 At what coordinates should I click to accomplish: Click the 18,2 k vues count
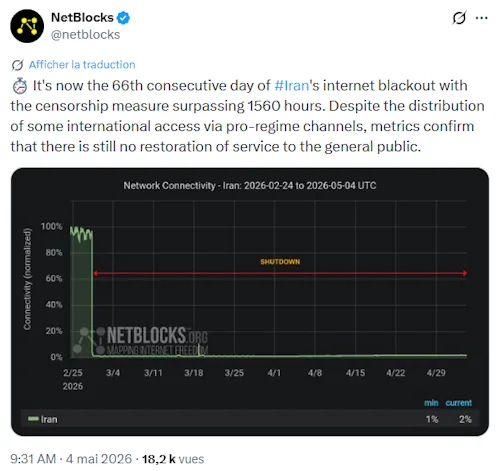pyautogui.click(x=173, y=459)
